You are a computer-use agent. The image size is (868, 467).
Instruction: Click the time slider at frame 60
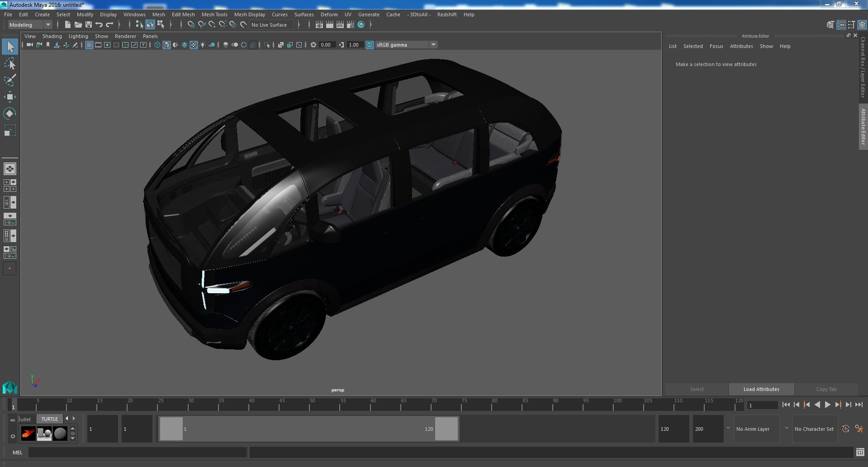pos(373,405)
